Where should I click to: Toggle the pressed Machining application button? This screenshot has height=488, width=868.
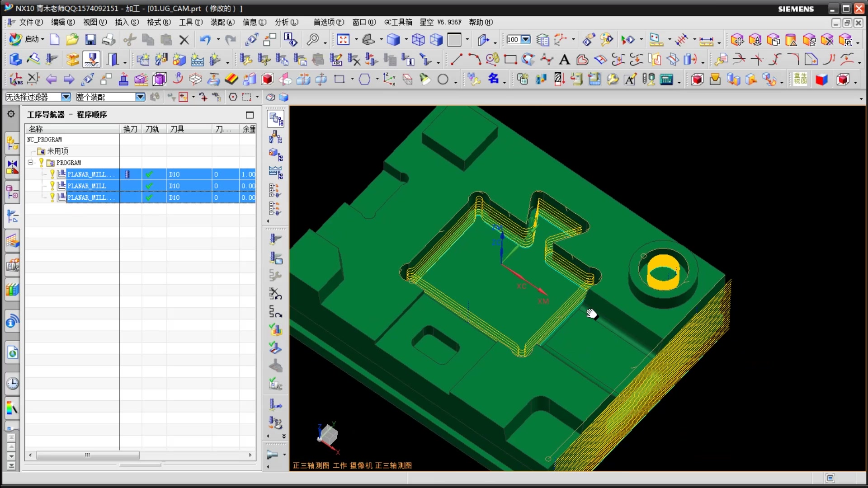[x=91, y=59]
